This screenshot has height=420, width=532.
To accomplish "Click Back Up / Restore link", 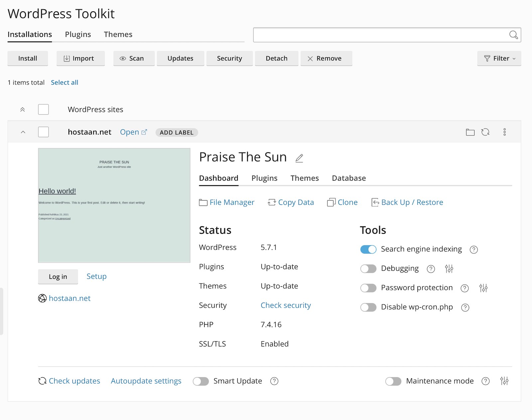I will [x=412, y=202].
